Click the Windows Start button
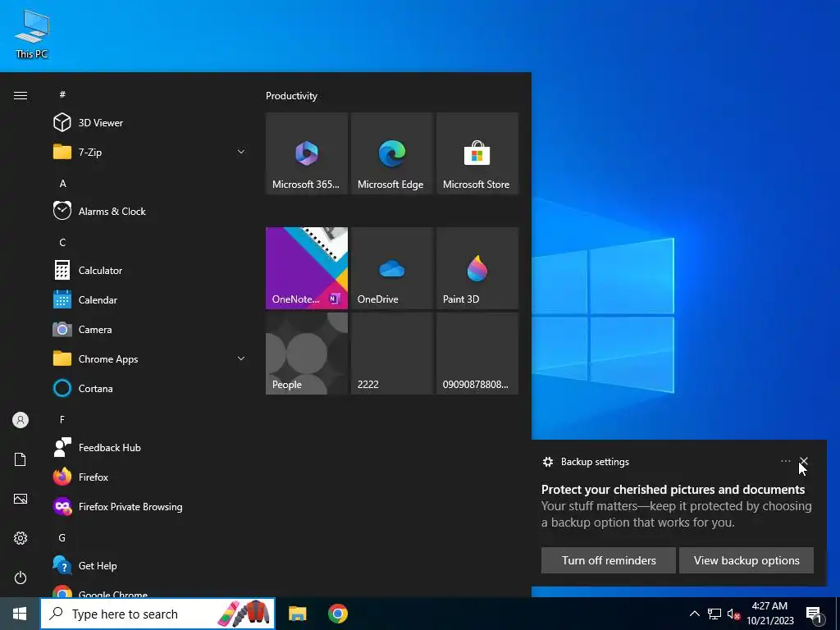Viewport: 840px width, 630px height. pos(20,614)
